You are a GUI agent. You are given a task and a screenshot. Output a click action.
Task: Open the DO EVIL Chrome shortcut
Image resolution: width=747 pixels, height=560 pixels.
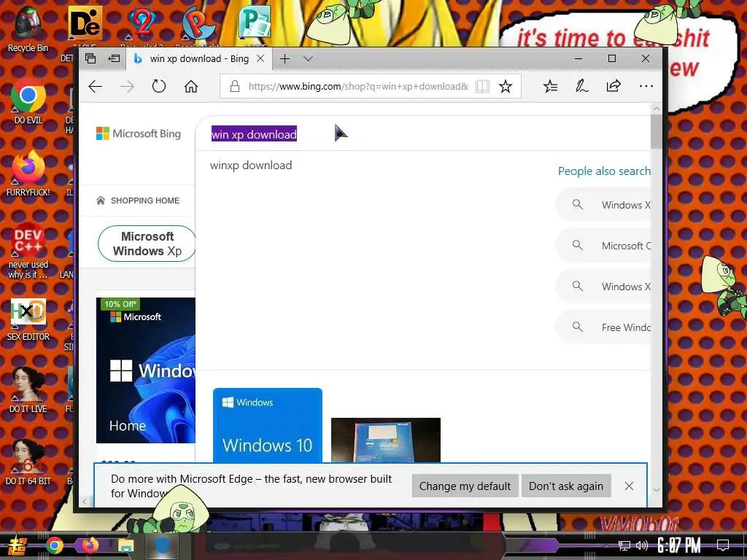28,101
